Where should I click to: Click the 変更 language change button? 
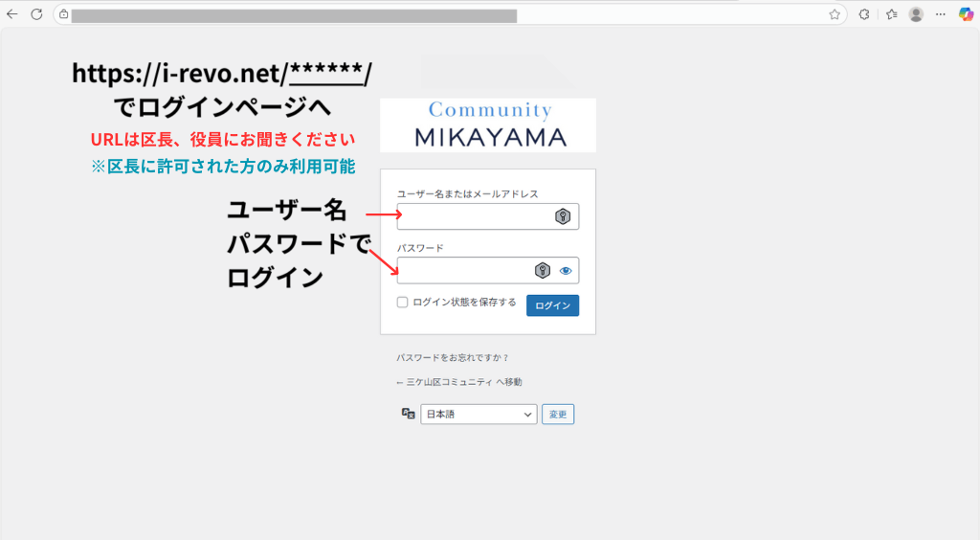(558, 415)
